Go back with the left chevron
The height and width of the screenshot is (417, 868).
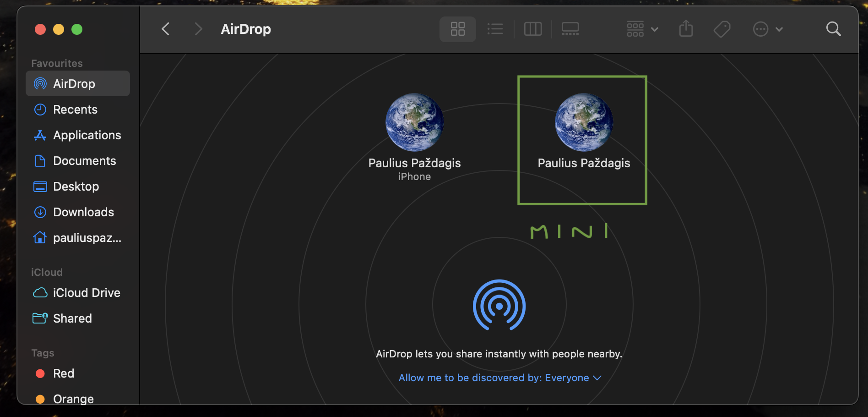[166, 29]
